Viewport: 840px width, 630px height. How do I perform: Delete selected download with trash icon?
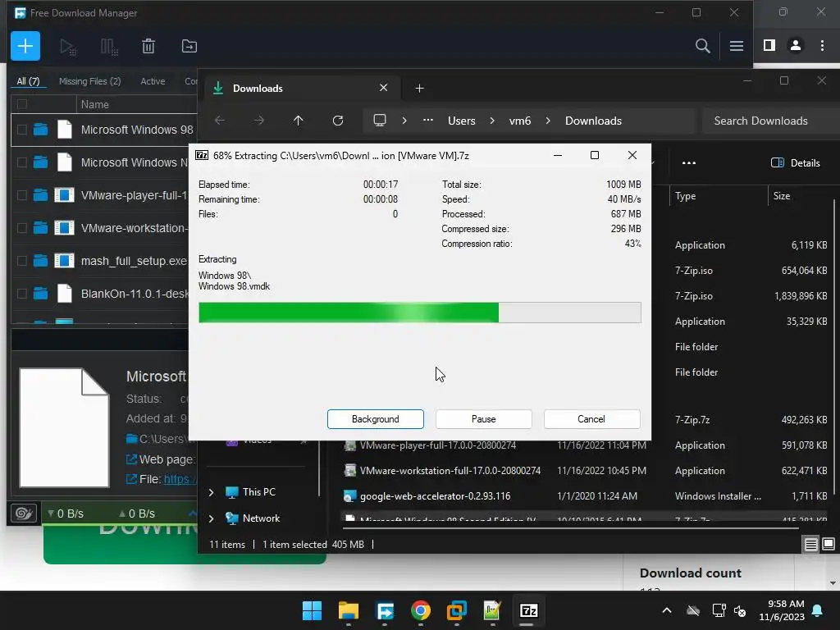(x=148, y=47)
